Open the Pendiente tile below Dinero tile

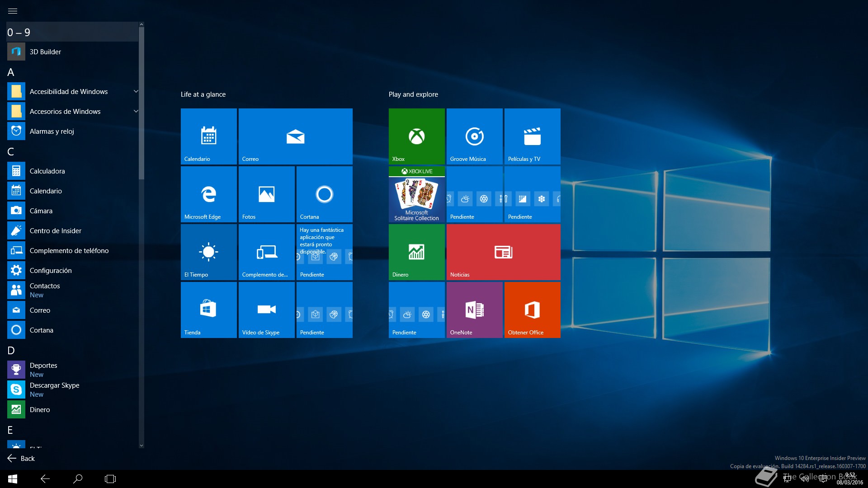(417, 310)
